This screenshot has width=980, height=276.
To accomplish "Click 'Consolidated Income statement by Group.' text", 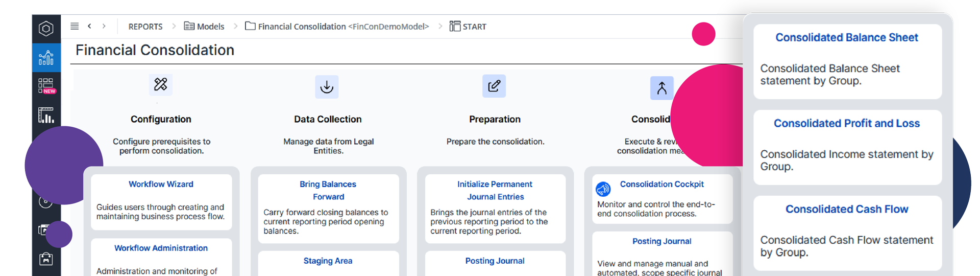I will pos(847,160).
